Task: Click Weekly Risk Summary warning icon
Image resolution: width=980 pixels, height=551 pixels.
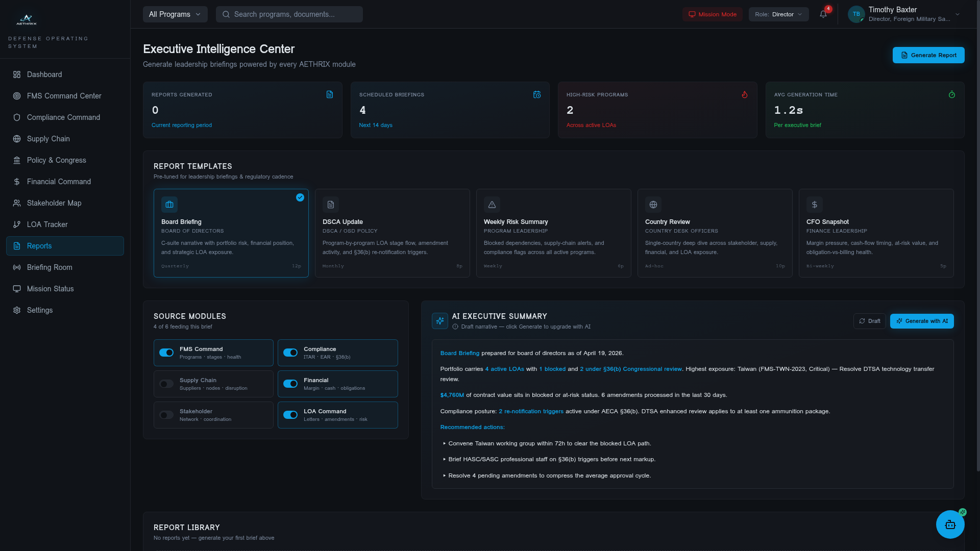Action: (x=492, y=205)
